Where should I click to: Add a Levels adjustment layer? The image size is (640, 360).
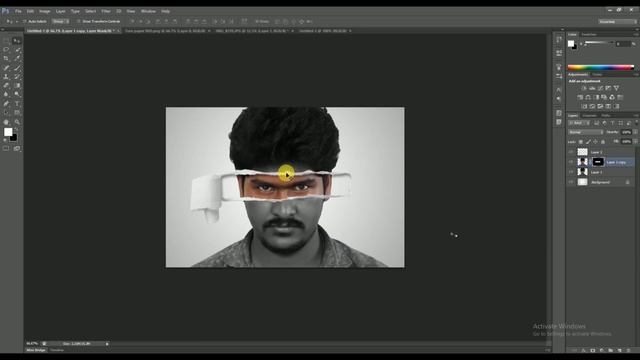pyautogui.click(x=592, y=88)
